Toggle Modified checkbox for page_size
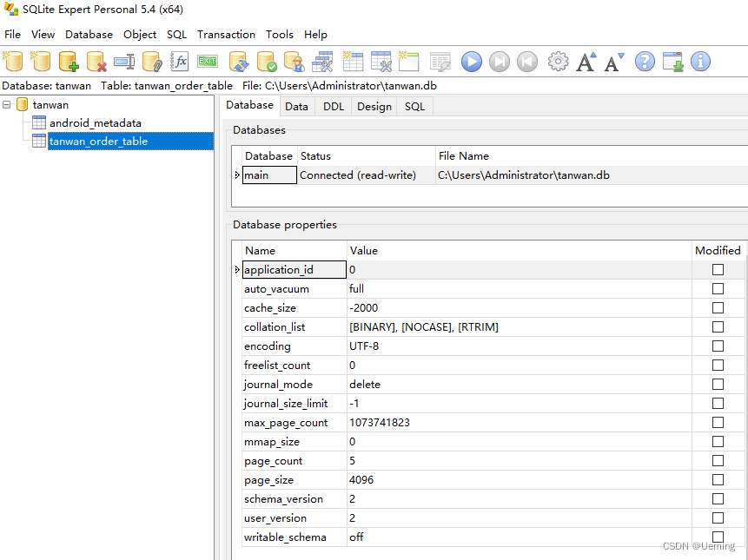The width and height of the screenshot is (748, 560). 718,479
